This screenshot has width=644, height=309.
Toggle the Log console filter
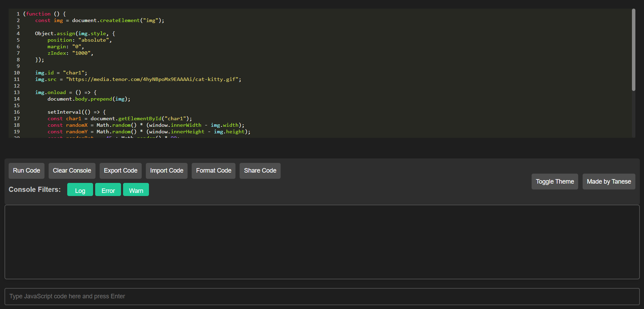[x=80, y=190]
